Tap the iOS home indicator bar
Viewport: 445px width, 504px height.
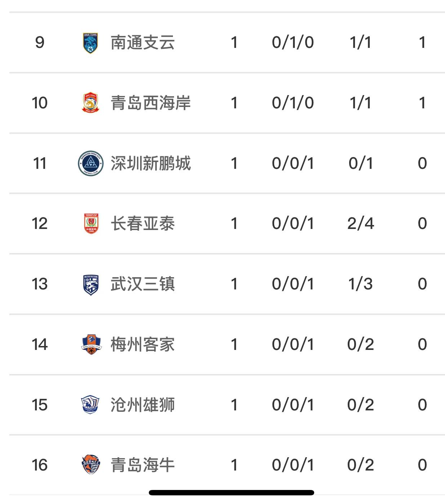coord(231,492)
